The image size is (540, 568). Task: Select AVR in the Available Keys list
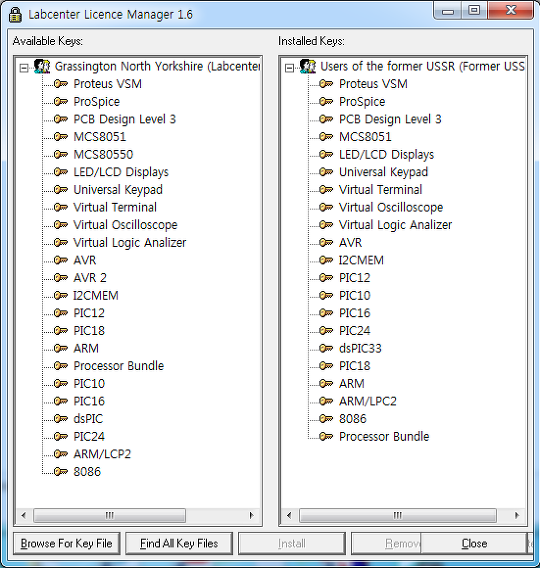click(85, 260)
